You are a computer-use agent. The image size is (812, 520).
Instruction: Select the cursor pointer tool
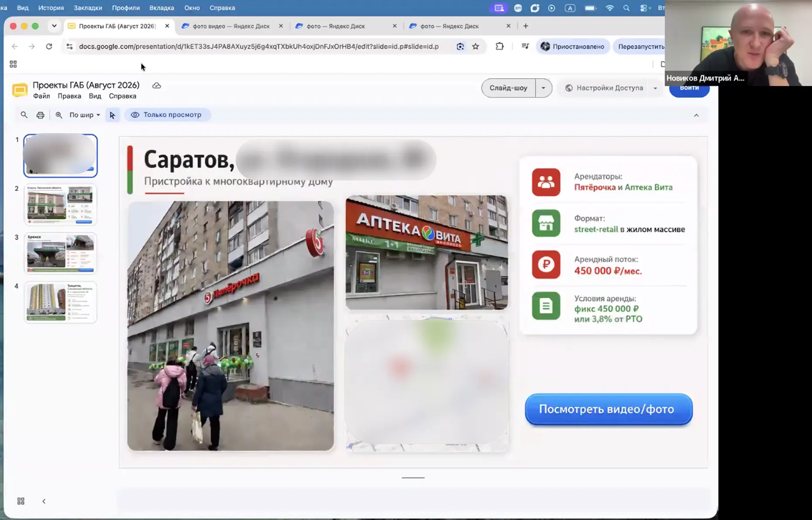point(112,115)
